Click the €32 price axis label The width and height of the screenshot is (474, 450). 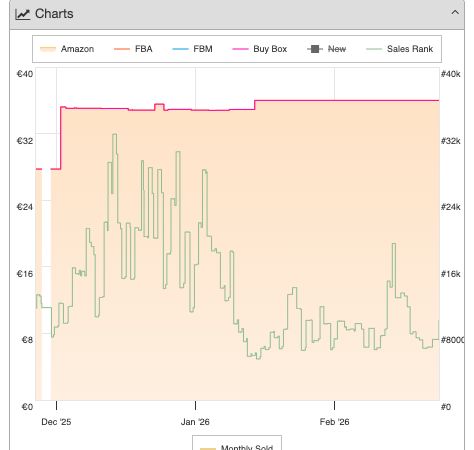25,141
